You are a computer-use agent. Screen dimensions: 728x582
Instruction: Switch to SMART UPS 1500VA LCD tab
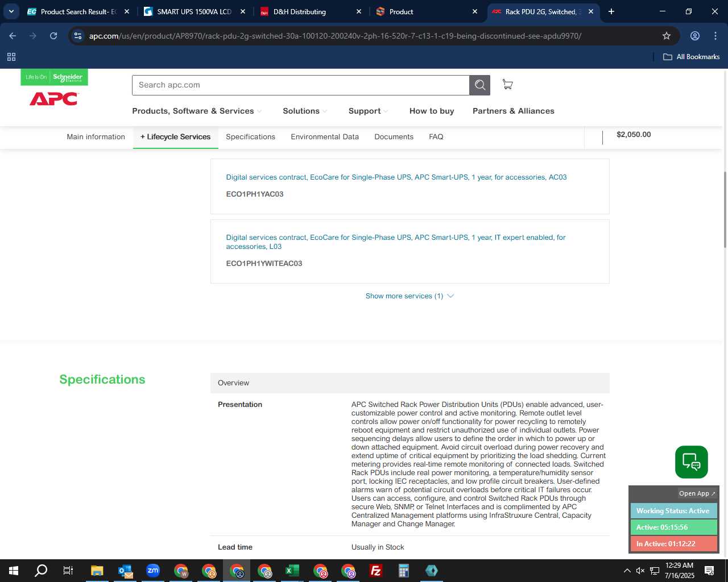pos(193,11)
